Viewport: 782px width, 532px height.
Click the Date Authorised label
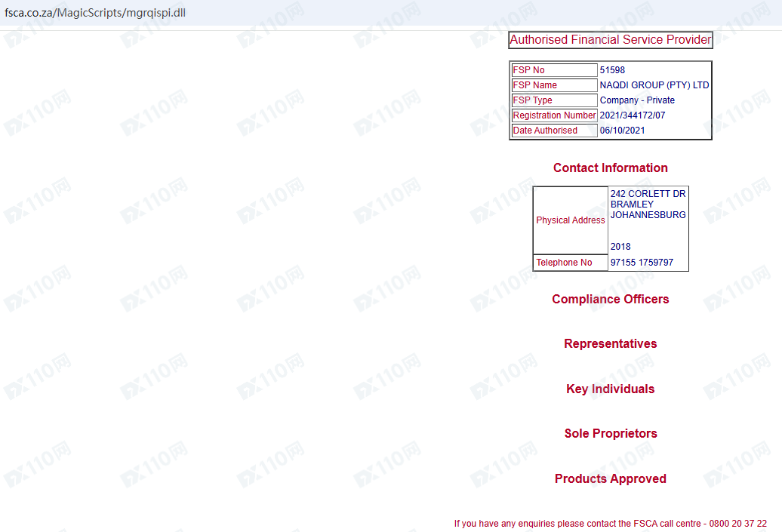(x=553, y=131)
